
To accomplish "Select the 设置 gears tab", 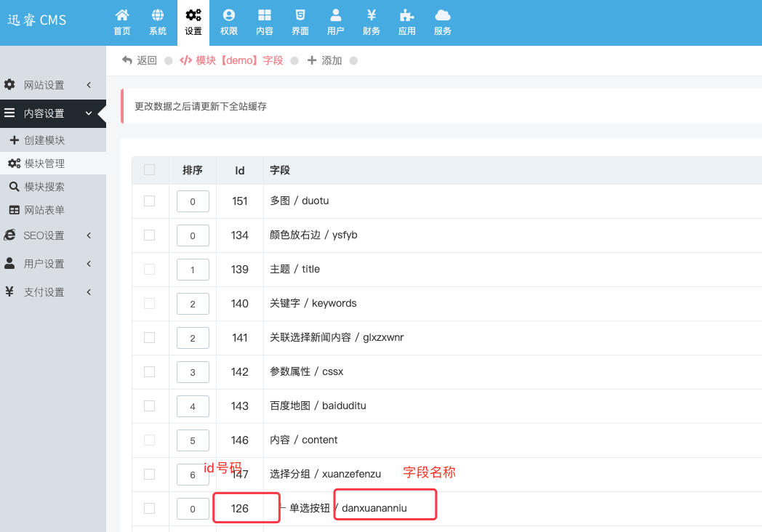I will click(x=193, y=23).
